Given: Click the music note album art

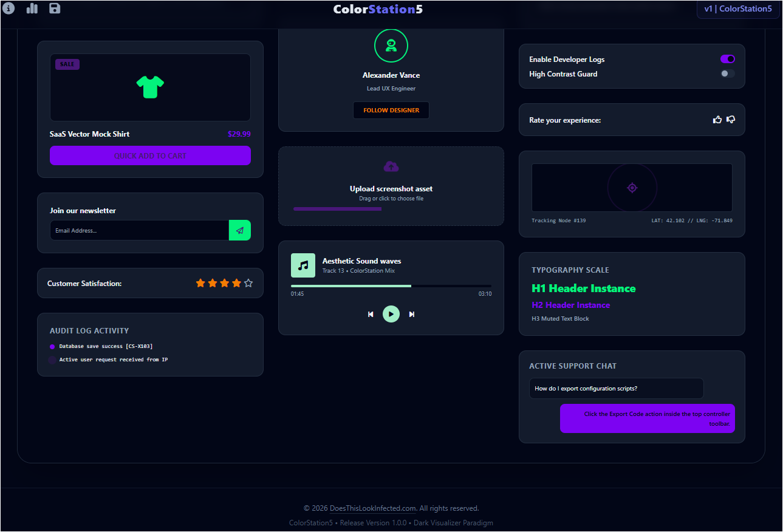Looking at the screenshot, I should [303, 265].
